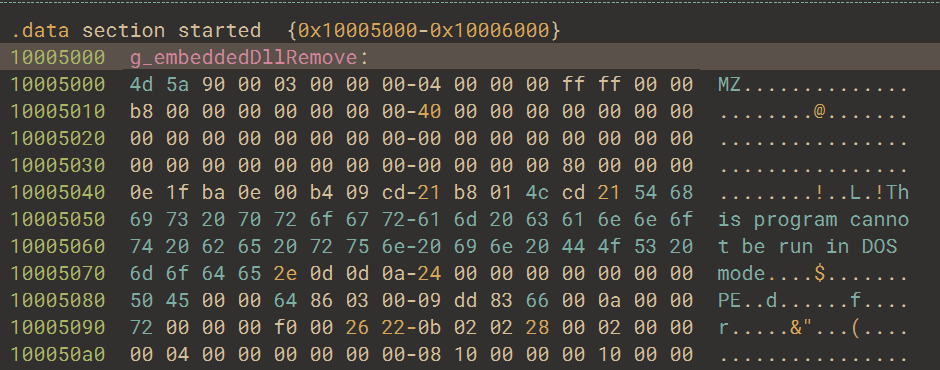Click address 10005030 in the offset column
940x370 pixels.
(x=58, y=166)
